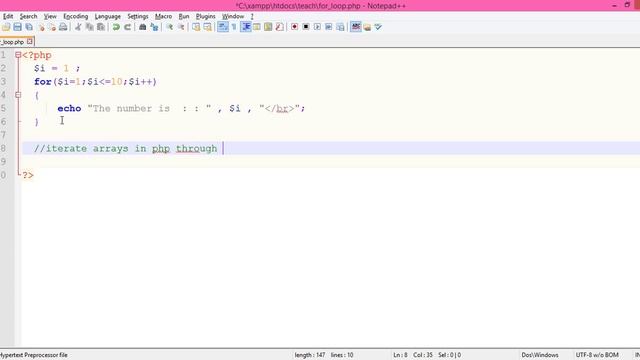Click the Paste toolbar icon
Image resolution: width=640 pixels, height=360 pixels.
coord(100,27)
